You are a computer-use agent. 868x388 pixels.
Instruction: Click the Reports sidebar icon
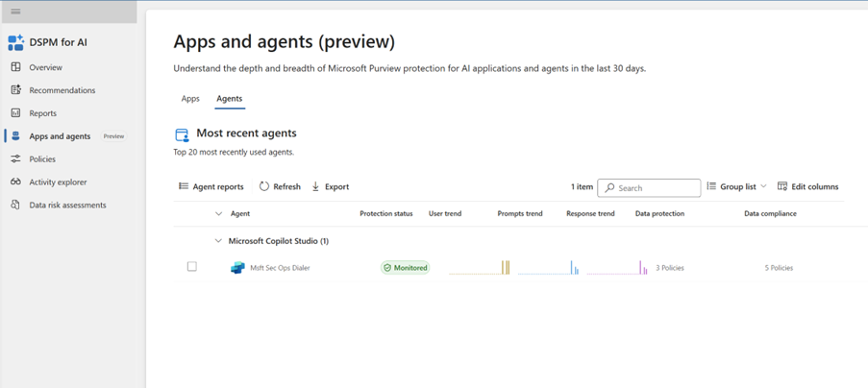coord(16,113)
